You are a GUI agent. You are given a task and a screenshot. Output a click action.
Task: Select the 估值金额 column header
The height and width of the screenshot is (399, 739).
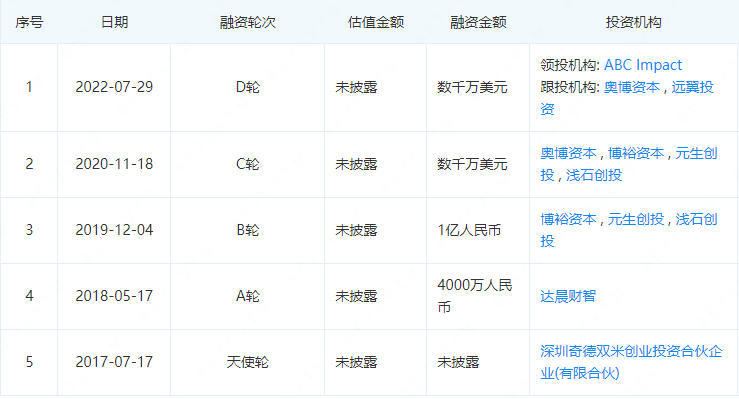pyautogui.click(x=376, y=22)
